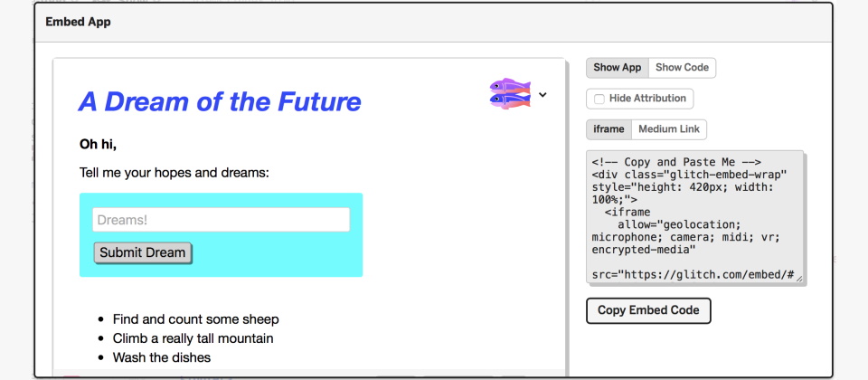Focus the Dreams! text input field
This screenshot has width=868, height=380.
[x=221, y=220]
